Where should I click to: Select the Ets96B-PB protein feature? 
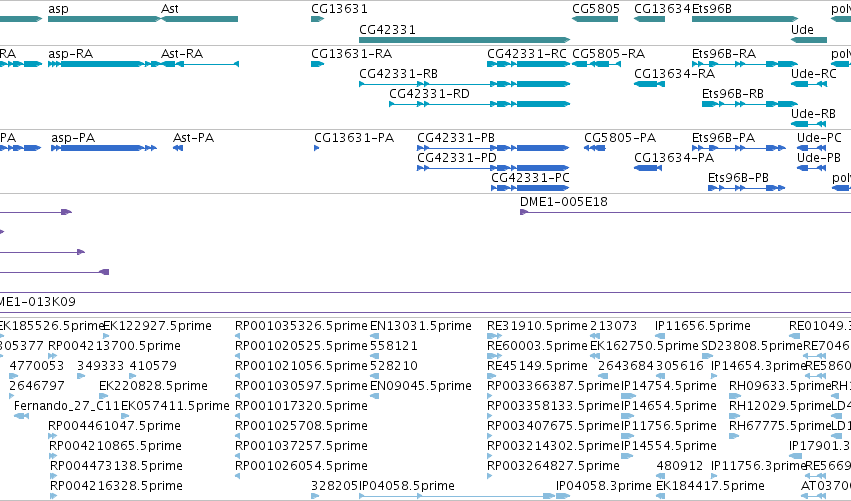746,188
